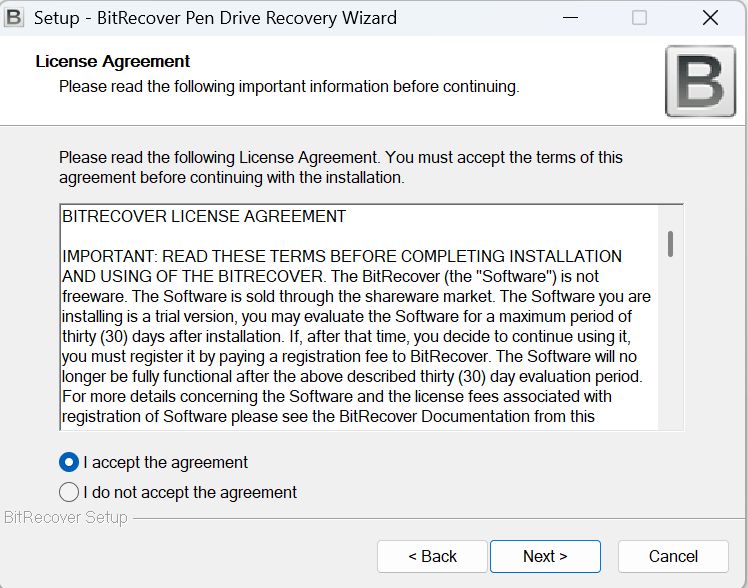The image size is (748, 588).
Task: Cancel the installation wizard
Action: [673, 556]
